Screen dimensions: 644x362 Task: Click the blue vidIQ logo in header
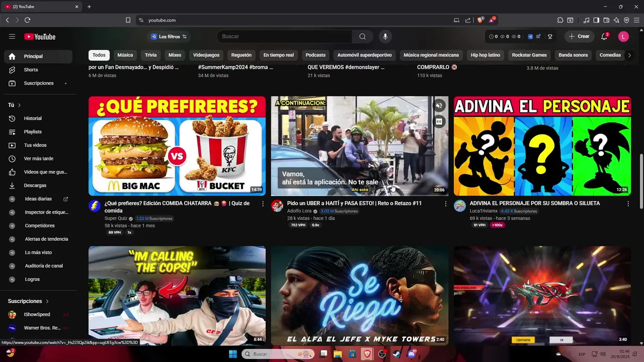tap(530, 36)
